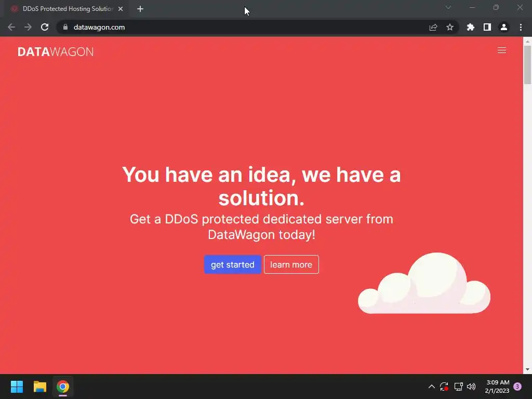The image size is (532, 399).
Task: Show hidden system tray icons
Action: pyautogui.click(x=432, y=387)
